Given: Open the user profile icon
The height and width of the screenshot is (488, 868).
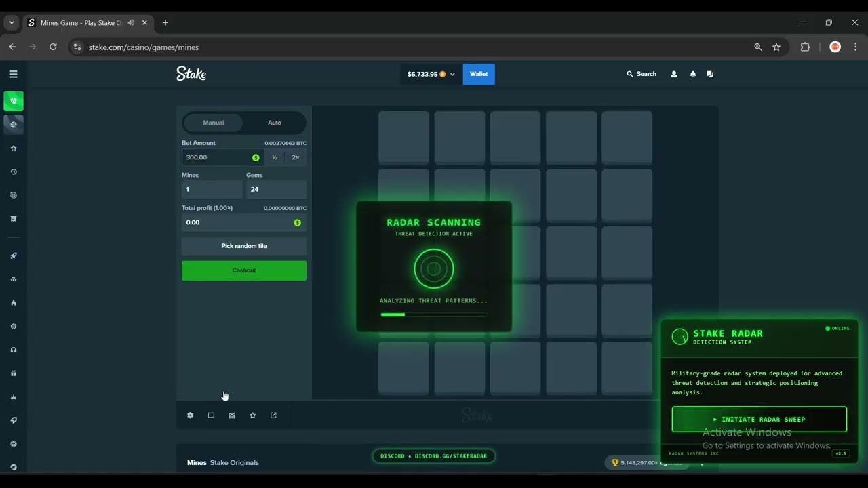Looking at the screenshot, I should 673,74.
